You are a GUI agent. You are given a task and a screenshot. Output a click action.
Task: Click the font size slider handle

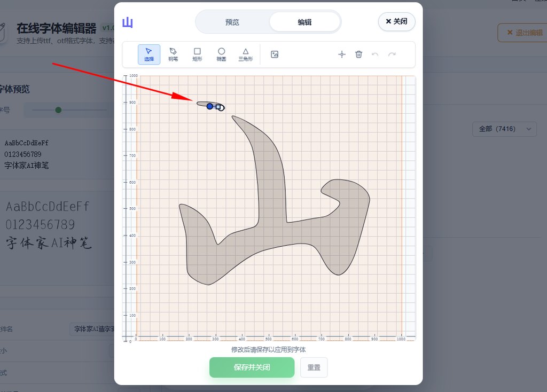[59, 110]
